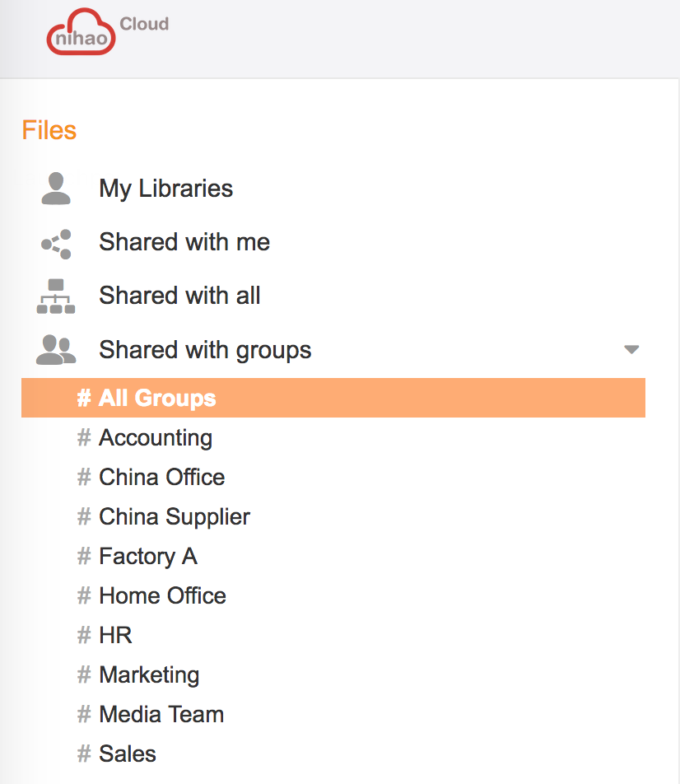Open the Accounting group
Image resolution: width=680 pixels, height=784 pixels.
(x=156, y=437)
